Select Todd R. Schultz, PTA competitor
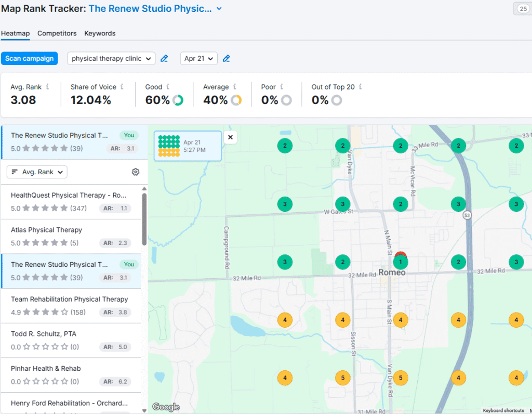Image resolution: width=532 pixels, height=414 pixels. click(x=71, y=340)
